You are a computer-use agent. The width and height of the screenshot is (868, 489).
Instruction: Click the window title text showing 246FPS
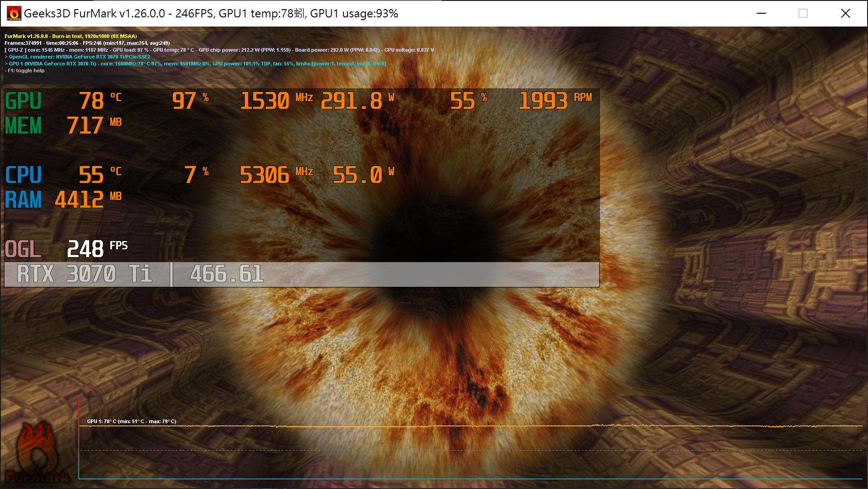211,13
